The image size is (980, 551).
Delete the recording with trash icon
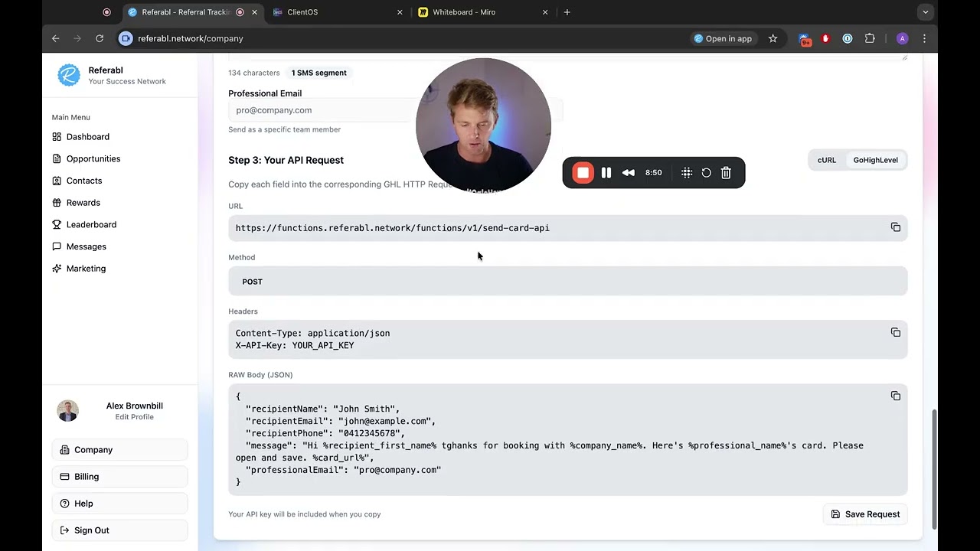727,173
